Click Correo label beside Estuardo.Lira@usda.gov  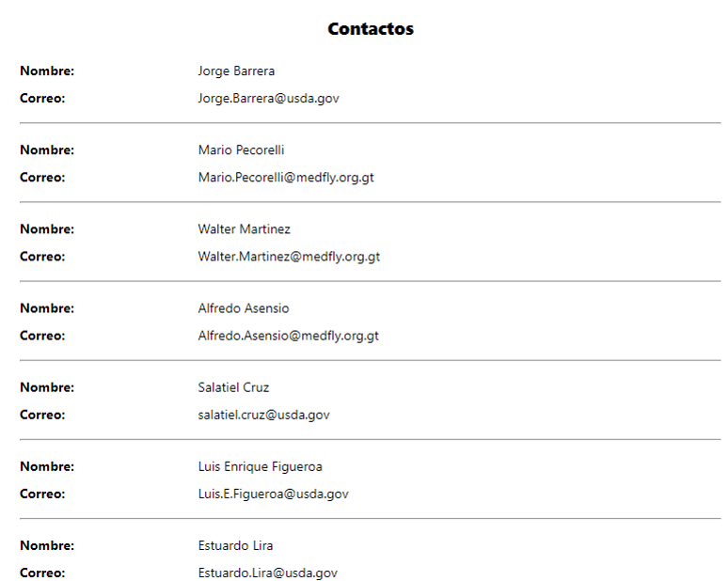click(42, 573)
